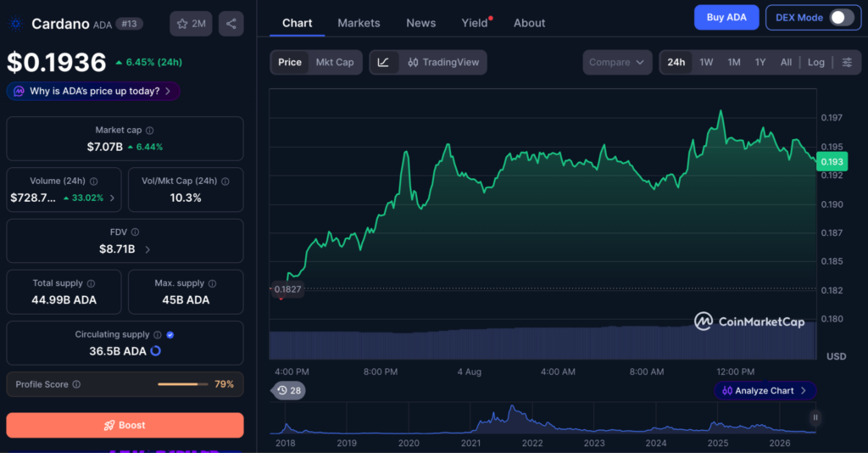The height and width of the screenshot is (453, 868).
Task: Click Volume (24h) info icon
Action: point(93,182)
